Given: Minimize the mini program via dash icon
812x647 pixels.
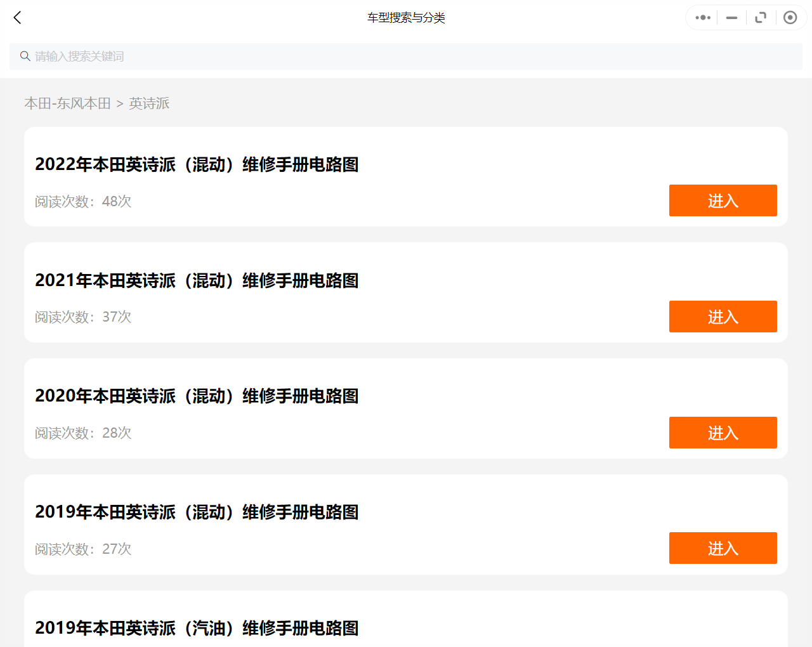Looking at the screenshot, I should click(731, 18).
